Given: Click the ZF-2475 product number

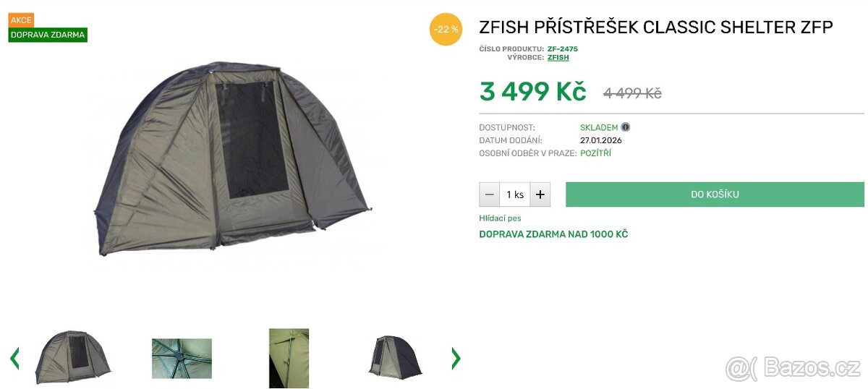Looking at the screenshot, I should click(563, 48).
